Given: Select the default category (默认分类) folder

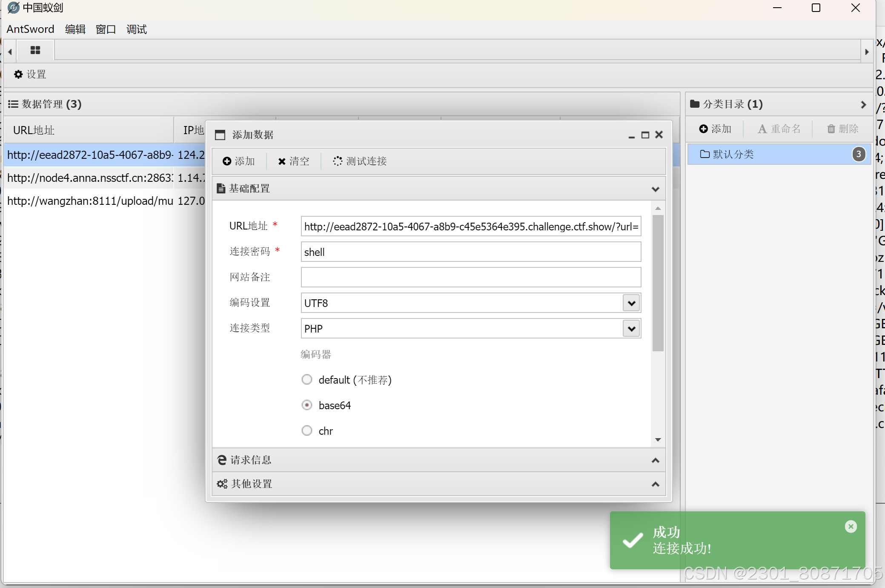Looking at the screenshot, I should (x=733, y=154).
